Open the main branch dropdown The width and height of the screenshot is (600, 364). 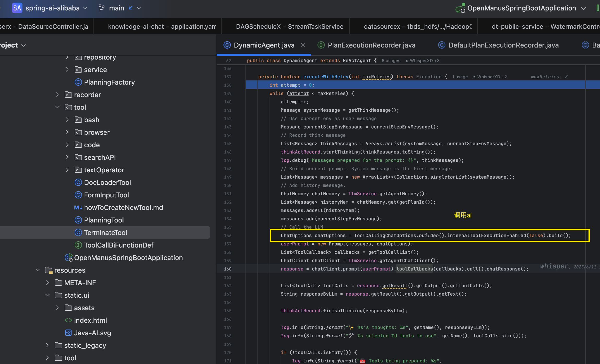click(139, 8)
